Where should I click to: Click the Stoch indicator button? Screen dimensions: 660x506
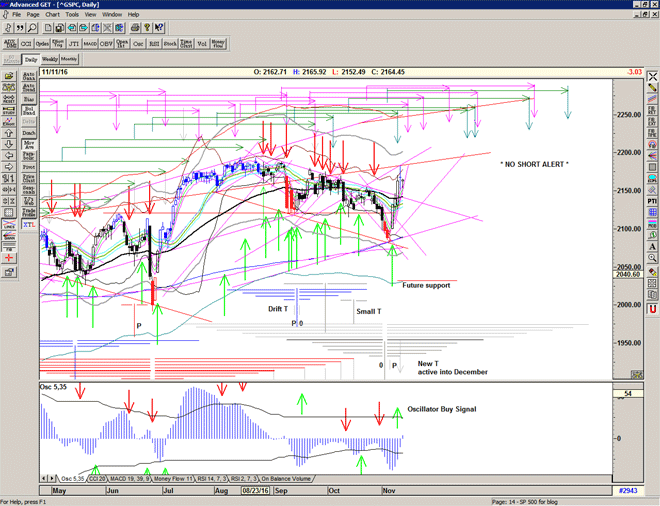(171, 44)
